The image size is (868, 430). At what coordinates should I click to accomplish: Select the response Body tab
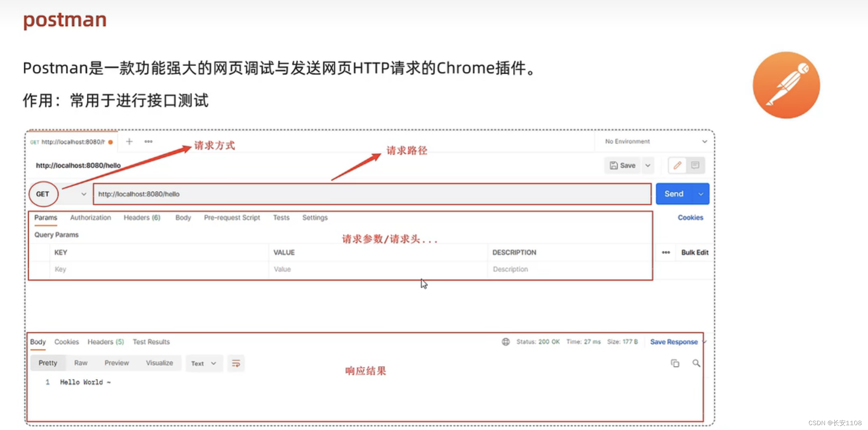coord(38,342)
